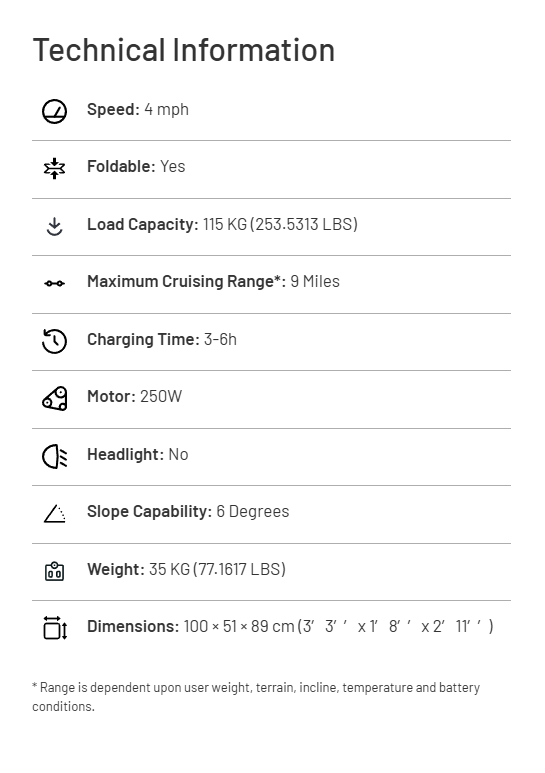The image size is (545, 773).
Task: Click the weighing scale icon beside Weight
Action: 54,571
